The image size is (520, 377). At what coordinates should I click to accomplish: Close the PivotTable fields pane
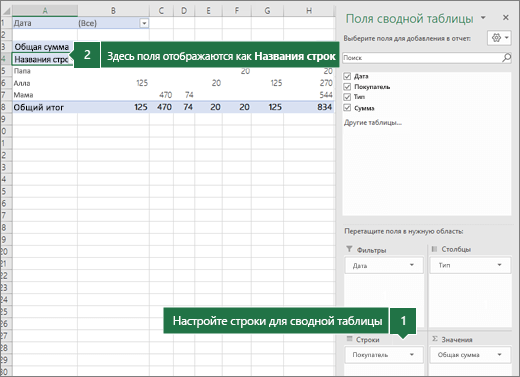[x=506, y=18]
